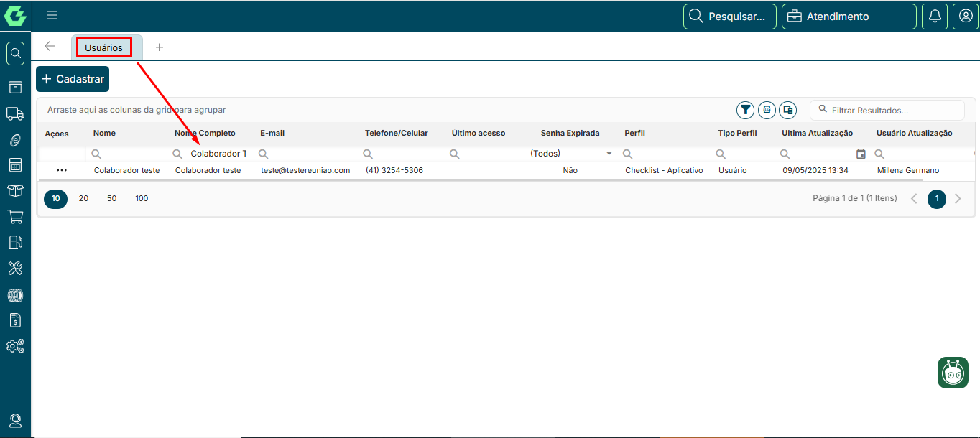980x438 pixels.
Task: Sort by Último acesso column header
Action: (x=479, y=134)
